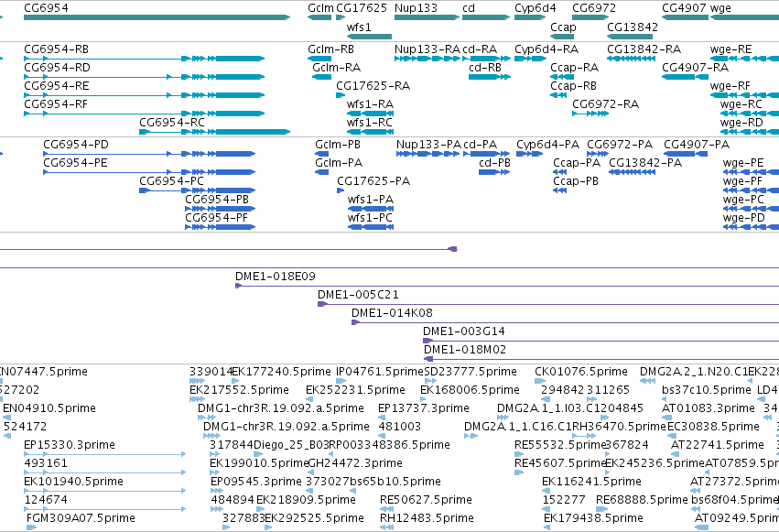Select EST FGM309A07.5prime
779x532 pixels.
tap(32, 527)
